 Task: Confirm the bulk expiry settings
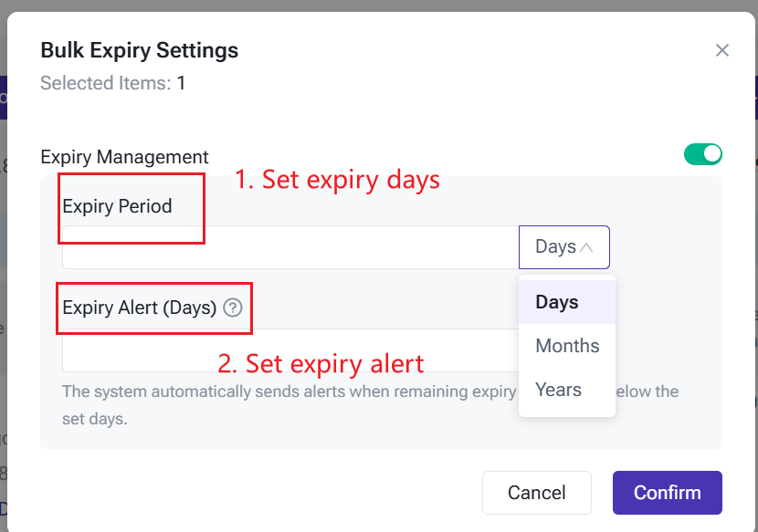click(667, 493)
